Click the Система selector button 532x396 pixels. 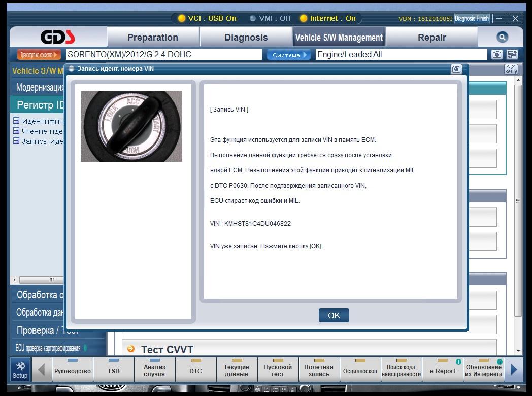tap(289, 55)
